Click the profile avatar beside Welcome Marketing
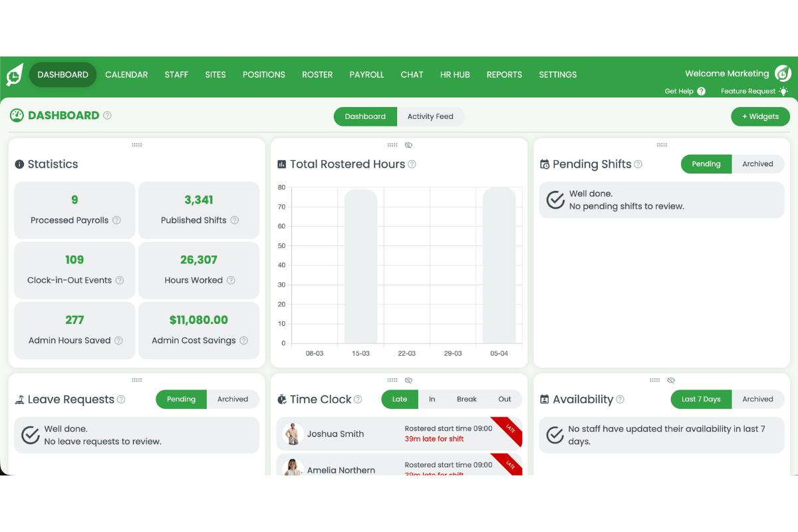The image size is (798, 532). tap(782, 74)
